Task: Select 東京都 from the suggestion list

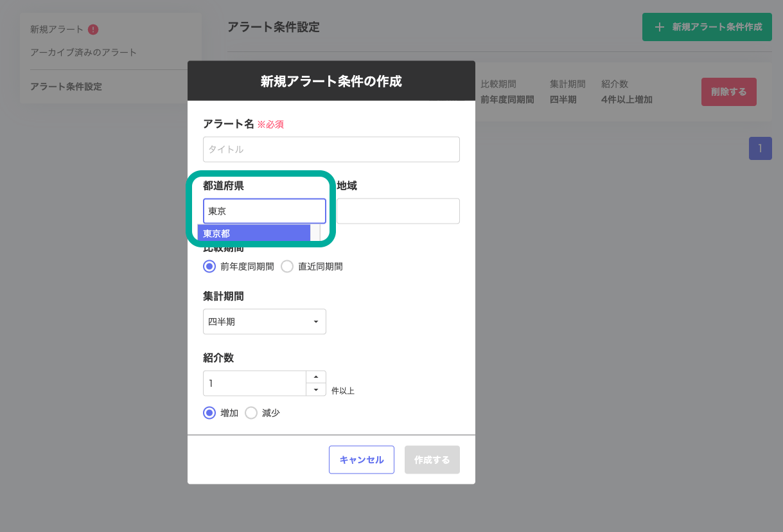Action: [x=254, y=233]
